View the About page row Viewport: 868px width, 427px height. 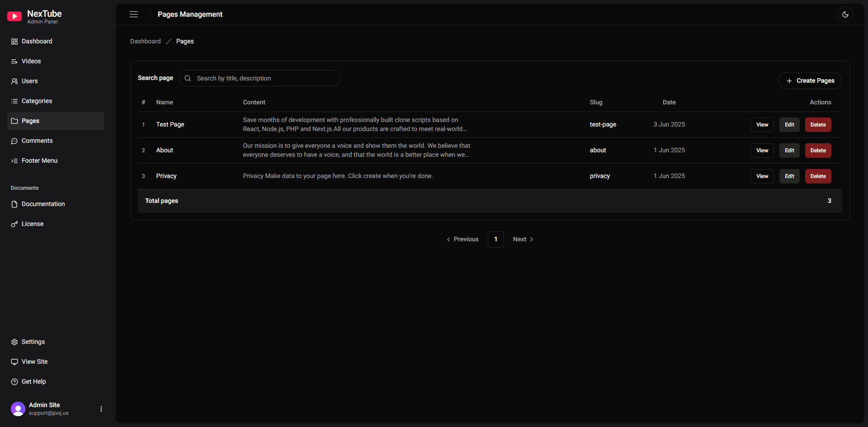pyautogui.click(x=762, y=150)
